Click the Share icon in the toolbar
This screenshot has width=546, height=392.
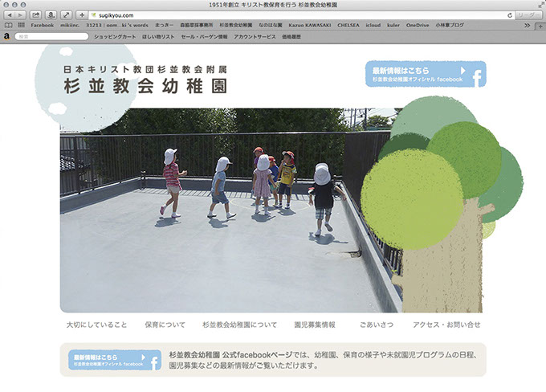coord(36,15)
